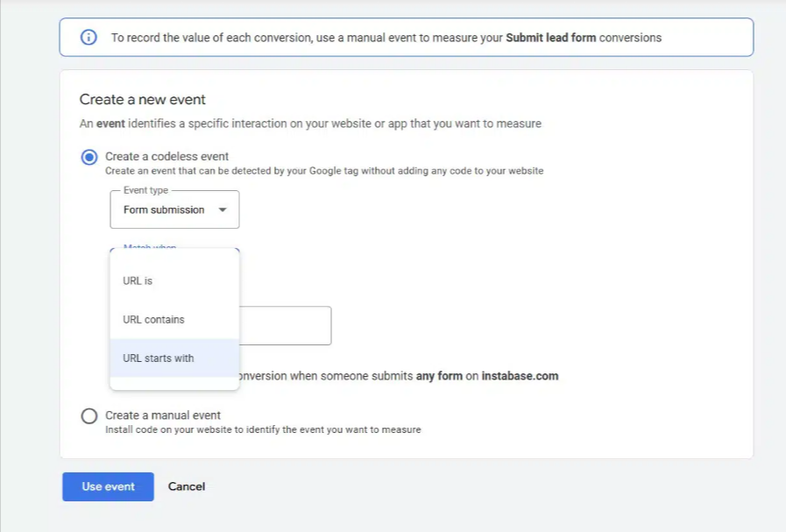Viewport: 786px width, 532px height.
Task: Click the info icon in the banner
Action: pos(88,38)
